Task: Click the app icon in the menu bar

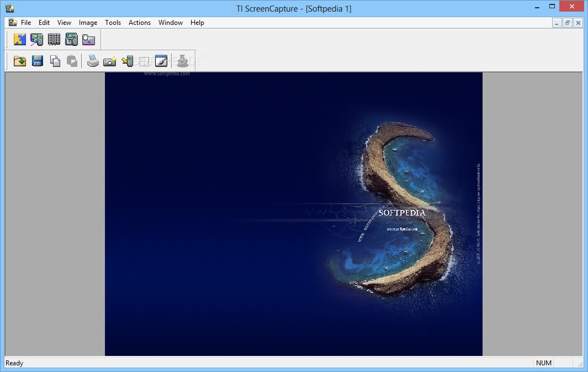Action: click(13, 23)
